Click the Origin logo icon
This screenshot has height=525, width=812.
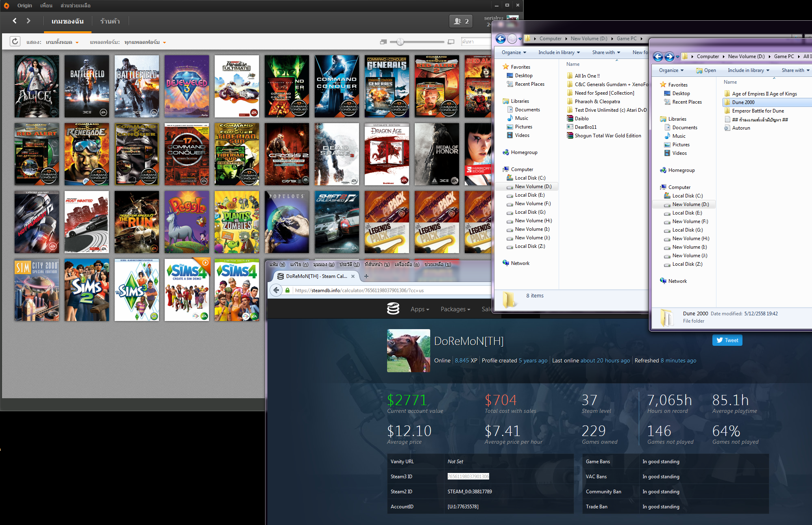[x=6, y=6]
